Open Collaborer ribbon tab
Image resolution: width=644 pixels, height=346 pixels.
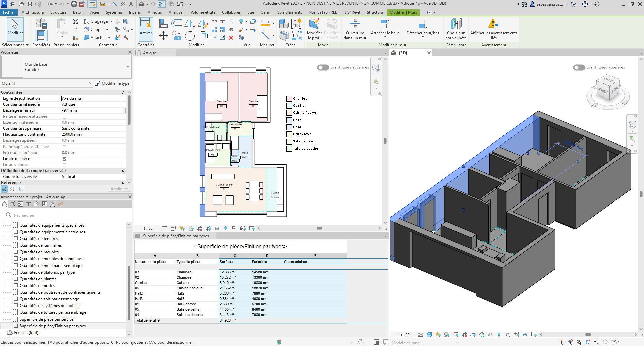click(231, 12)
